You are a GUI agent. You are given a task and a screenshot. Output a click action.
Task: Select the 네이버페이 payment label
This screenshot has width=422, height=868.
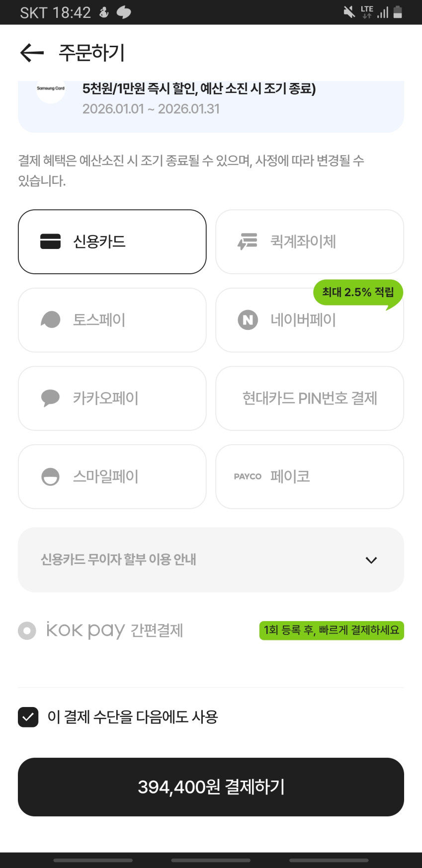(303, 320)
